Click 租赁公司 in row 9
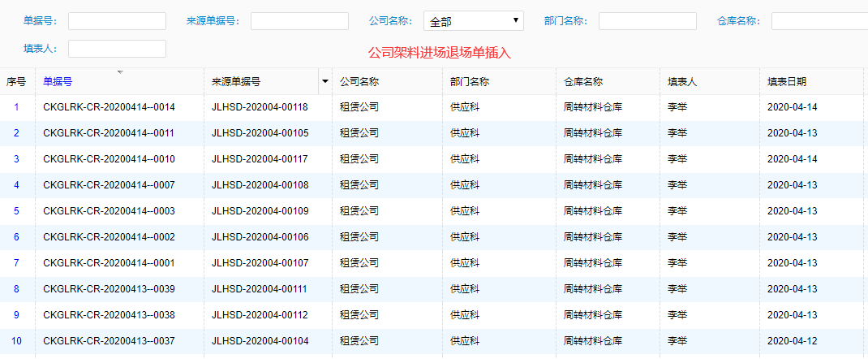The width and height of the screenshot is (868, 359). point(359,314)
